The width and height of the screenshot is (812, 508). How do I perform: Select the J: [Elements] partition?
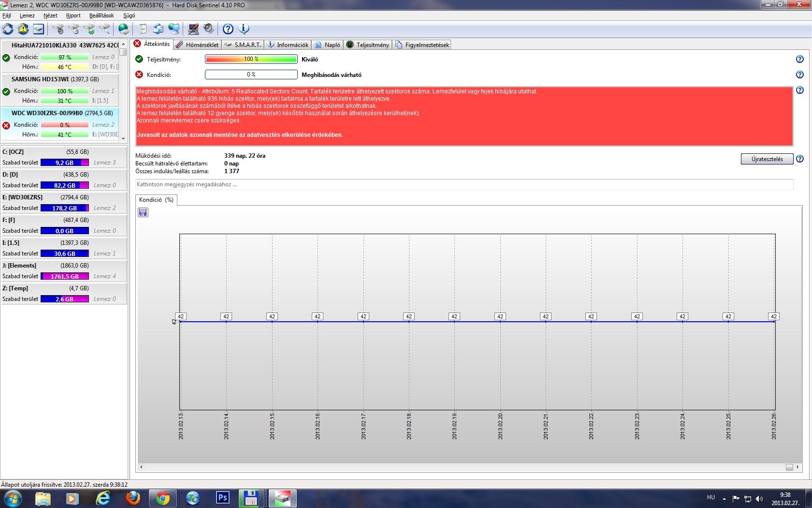click(x=64, y=270)
